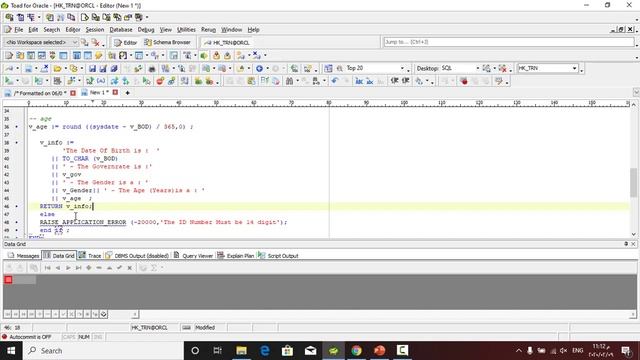
Task: Click the Editor button in window bar
Action: pyautogui.click(x=126, y=42)
